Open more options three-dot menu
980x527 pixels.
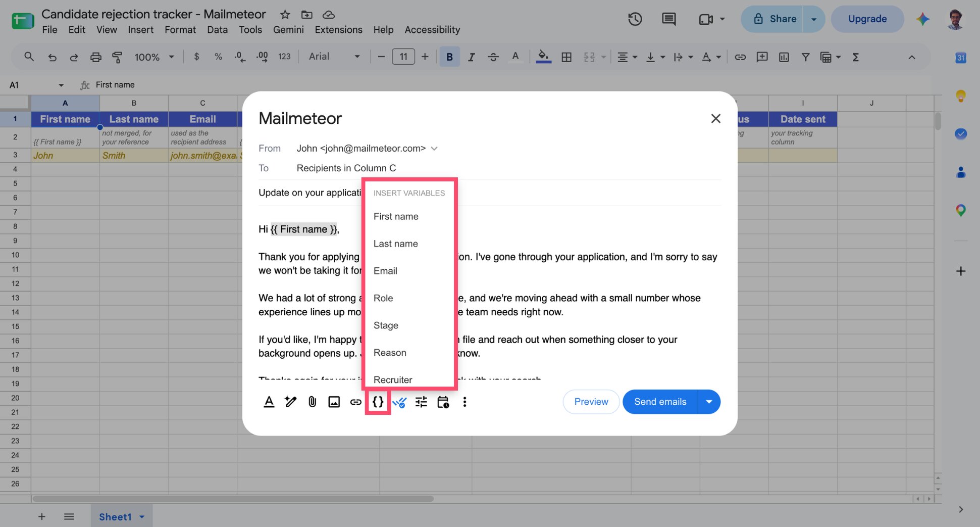tap(465, 402)
